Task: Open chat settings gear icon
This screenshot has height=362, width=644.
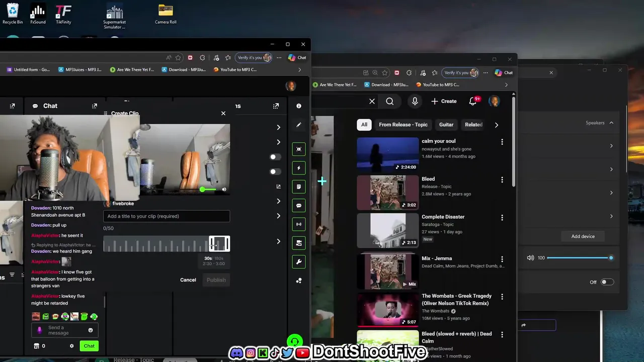Action: [x=71, y=346]
